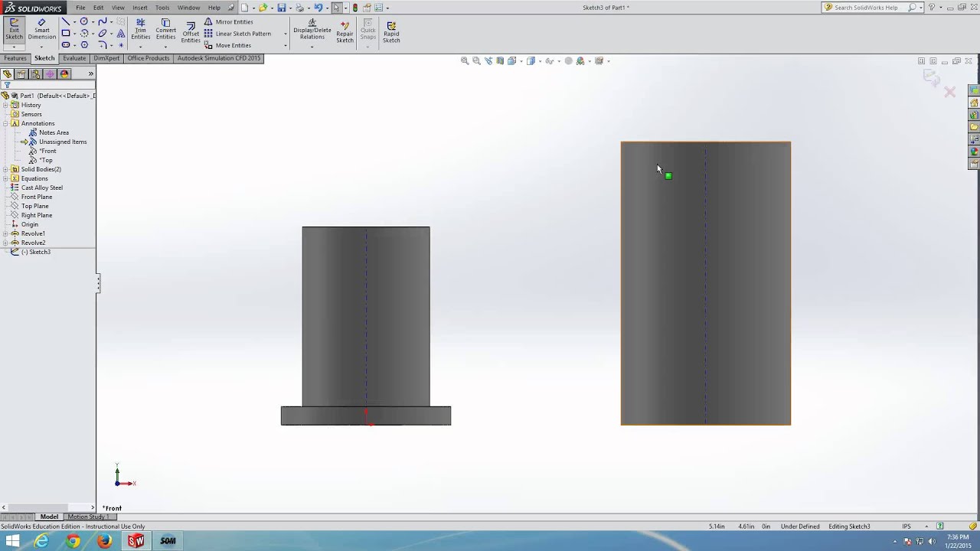
Task: Select Cast Alloy Steel material
Action: pos(42,187)
